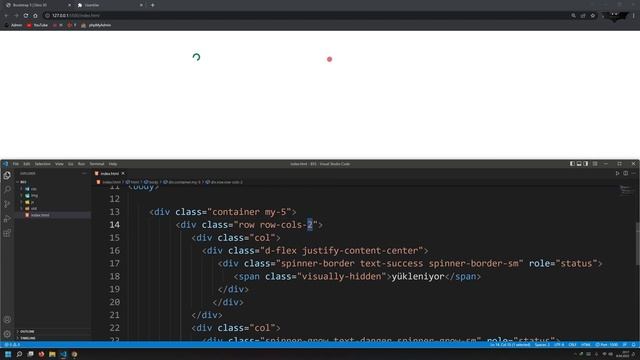Screen dimensions: 640x360
Task: Open the Run menu
Action: pyautogui.click(x=81, y=164)
